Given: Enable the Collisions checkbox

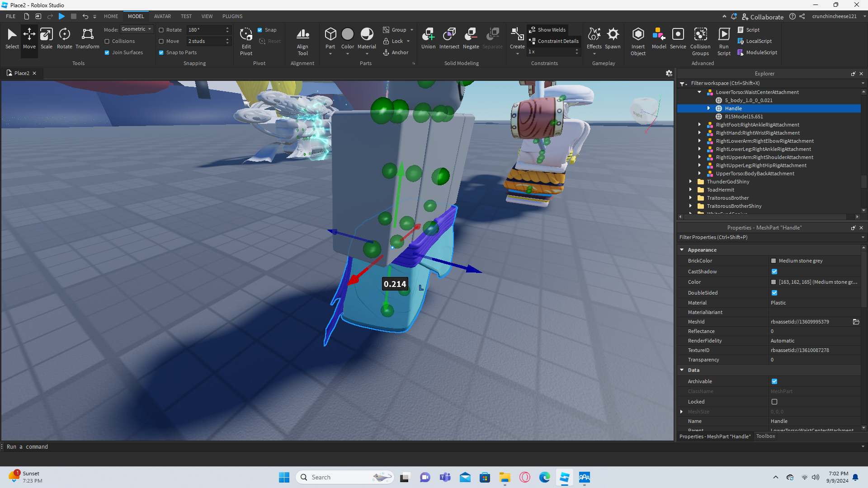Looking at the screenshot, I should click(x=107, y=41).
